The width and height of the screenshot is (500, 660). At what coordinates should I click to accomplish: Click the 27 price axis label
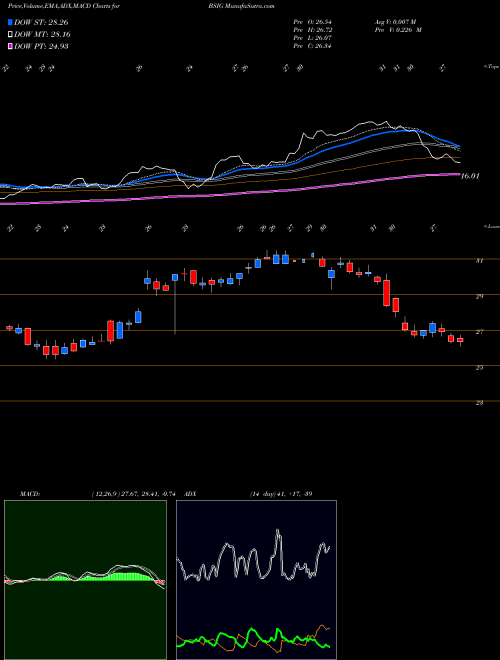pyautogui.click(x=479, y=332)
